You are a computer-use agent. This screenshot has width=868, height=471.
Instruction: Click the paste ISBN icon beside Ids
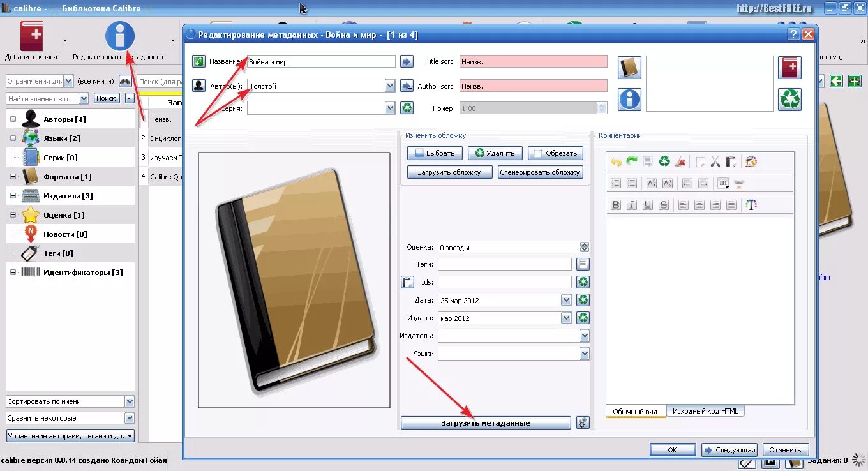407,282
